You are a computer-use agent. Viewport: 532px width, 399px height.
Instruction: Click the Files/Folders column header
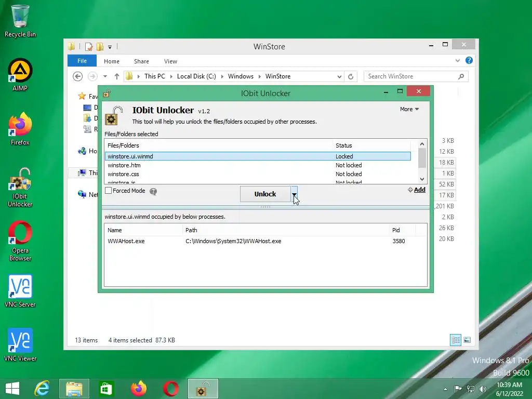219,145
